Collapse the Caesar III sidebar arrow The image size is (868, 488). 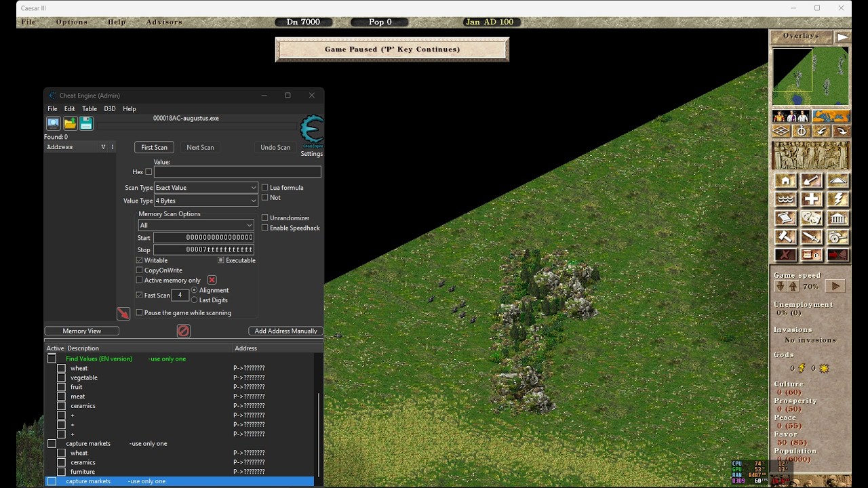(842, 37)
